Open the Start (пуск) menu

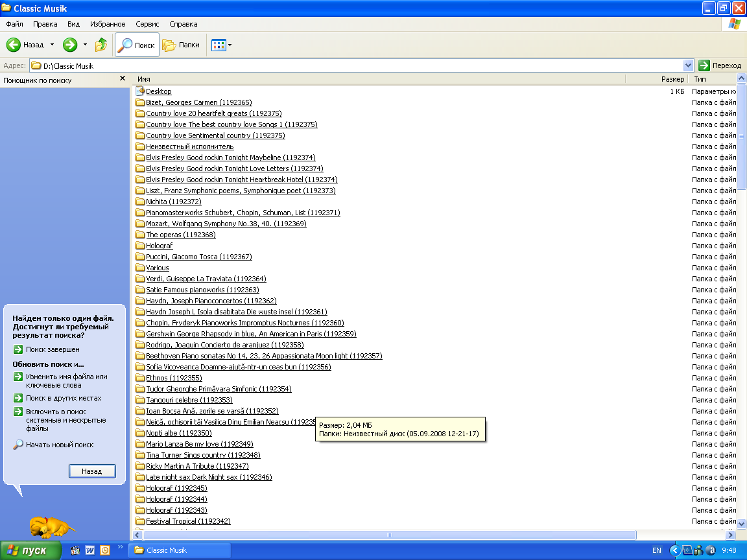pyautogui.click(x=30, y=550)
